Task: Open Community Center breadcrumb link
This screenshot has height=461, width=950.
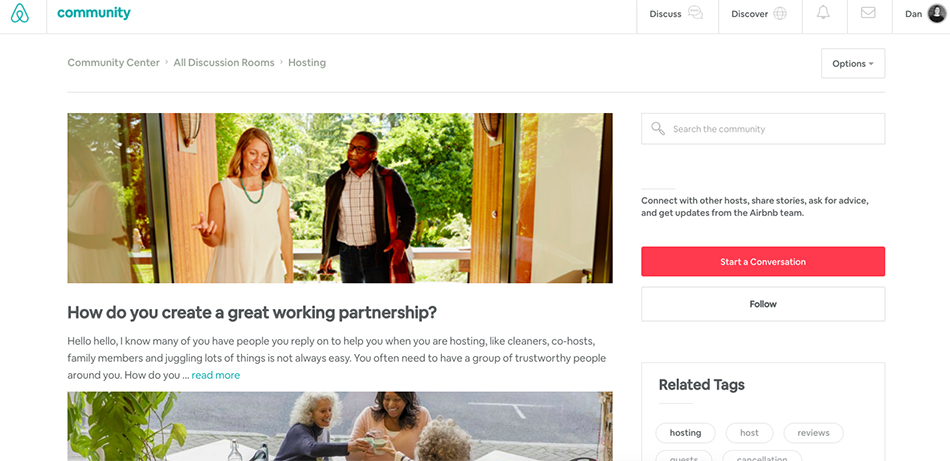Action: click(x=113, y=62)
